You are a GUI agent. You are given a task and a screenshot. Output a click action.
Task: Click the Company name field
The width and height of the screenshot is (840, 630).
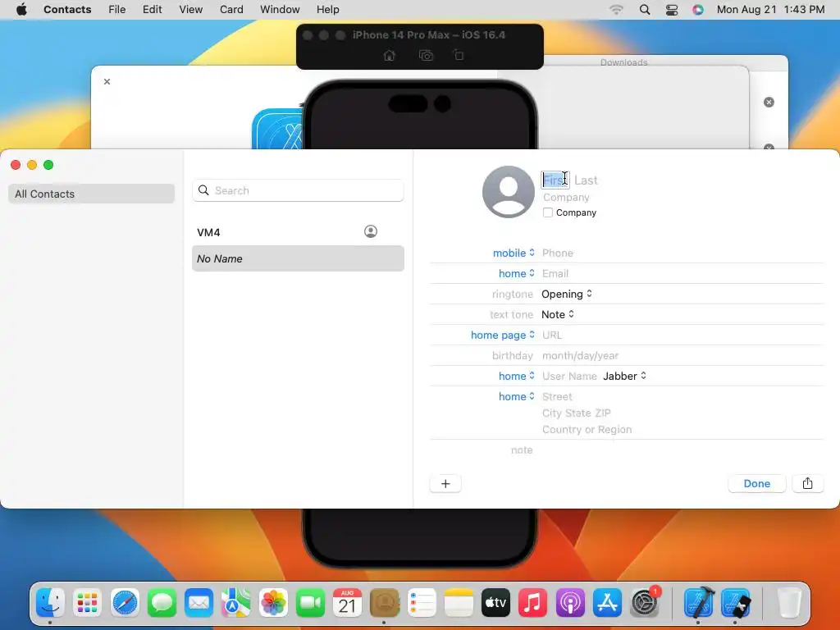pos(566,197)
